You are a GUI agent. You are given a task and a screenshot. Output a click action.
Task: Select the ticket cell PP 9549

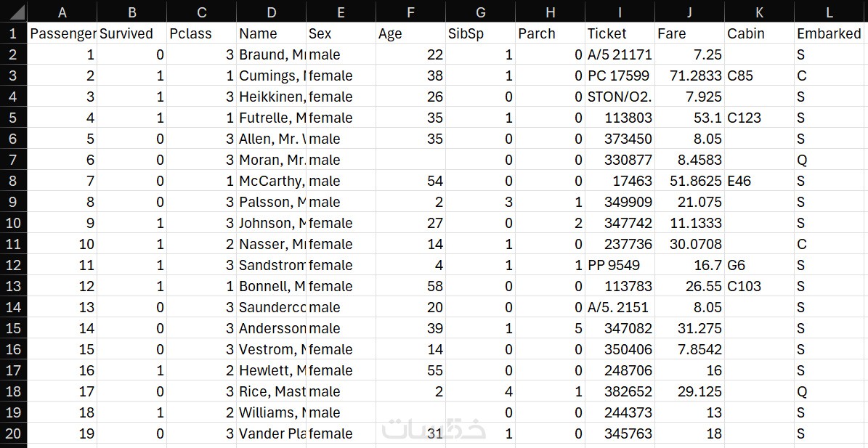click(x=620, y=265)
